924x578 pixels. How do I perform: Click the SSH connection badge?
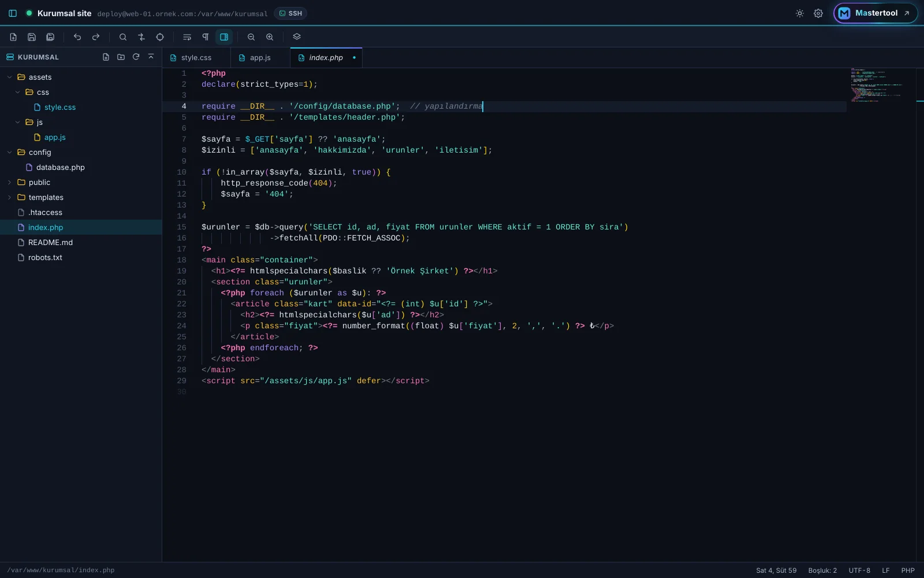point(290,13)
